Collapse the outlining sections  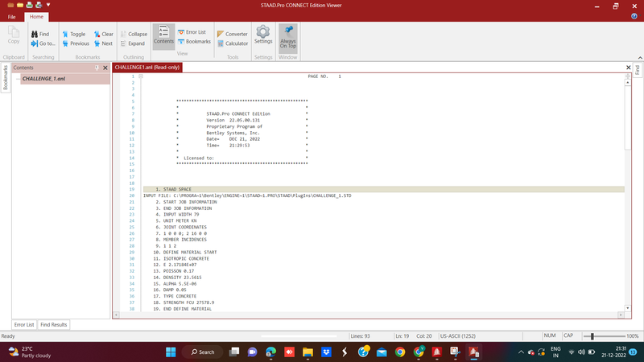134,34
